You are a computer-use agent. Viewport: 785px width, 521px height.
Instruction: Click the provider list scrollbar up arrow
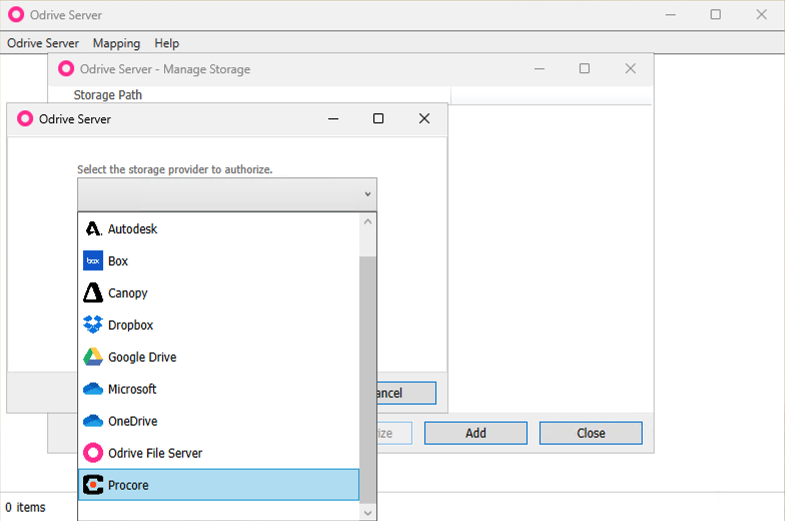point(368,221)
